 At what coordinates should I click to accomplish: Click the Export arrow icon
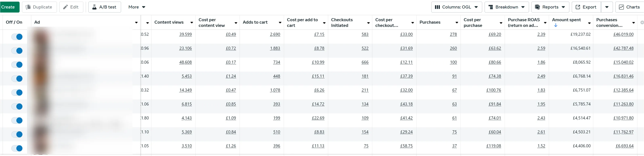(x=577, y=7)
